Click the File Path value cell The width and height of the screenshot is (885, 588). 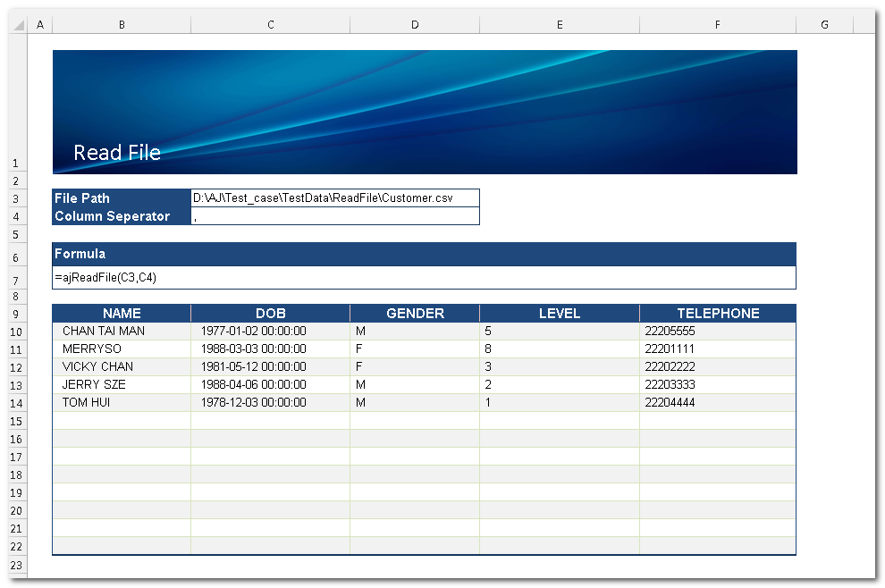[335, 197]
